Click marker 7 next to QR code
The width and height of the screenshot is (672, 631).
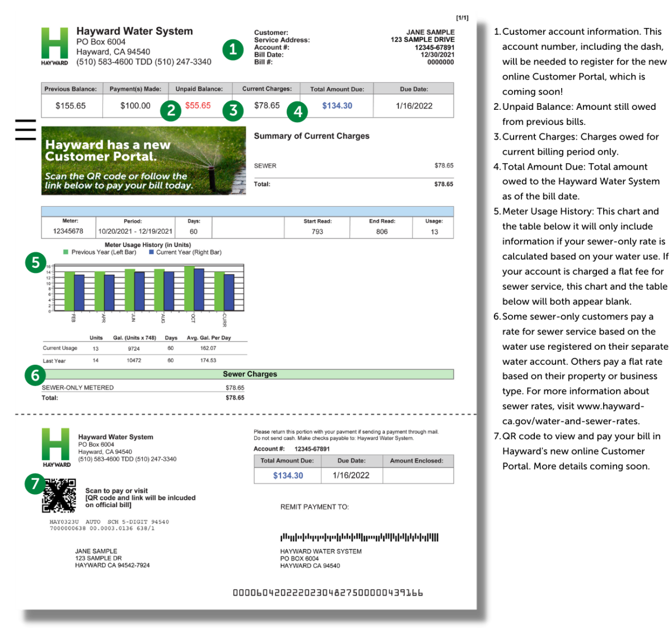[x=35, y=483]
